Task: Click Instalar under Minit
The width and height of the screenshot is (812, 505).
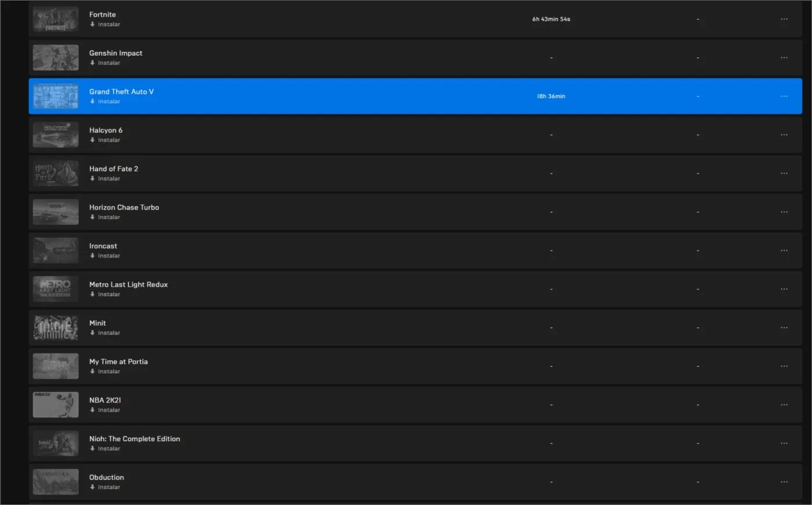Action: point(105,333)
